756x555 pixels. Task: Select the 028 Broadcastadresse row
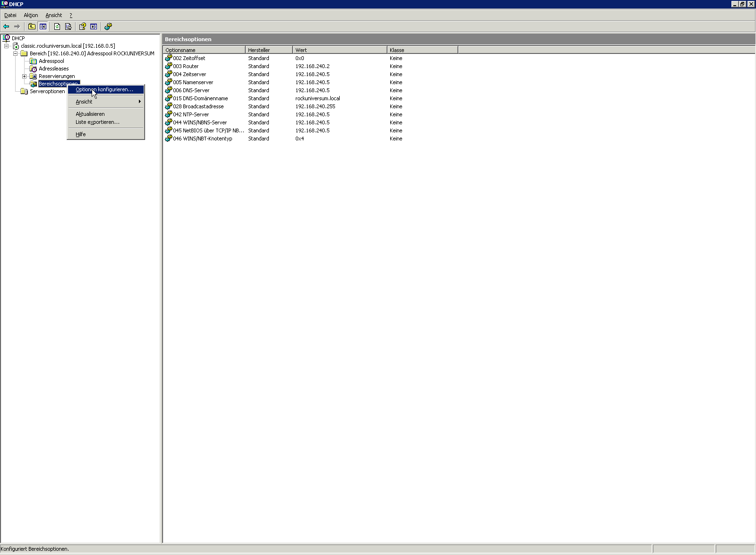[310, 106]
